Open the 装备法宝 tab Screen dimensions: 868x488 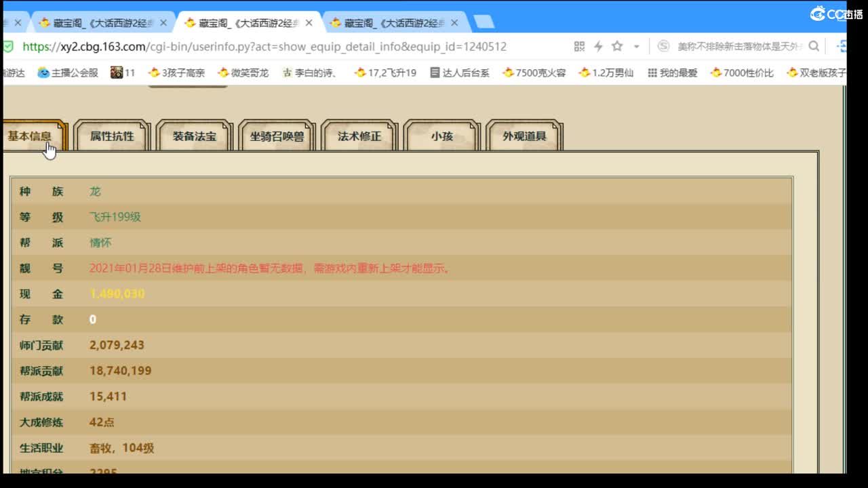[x=195, y=136]
